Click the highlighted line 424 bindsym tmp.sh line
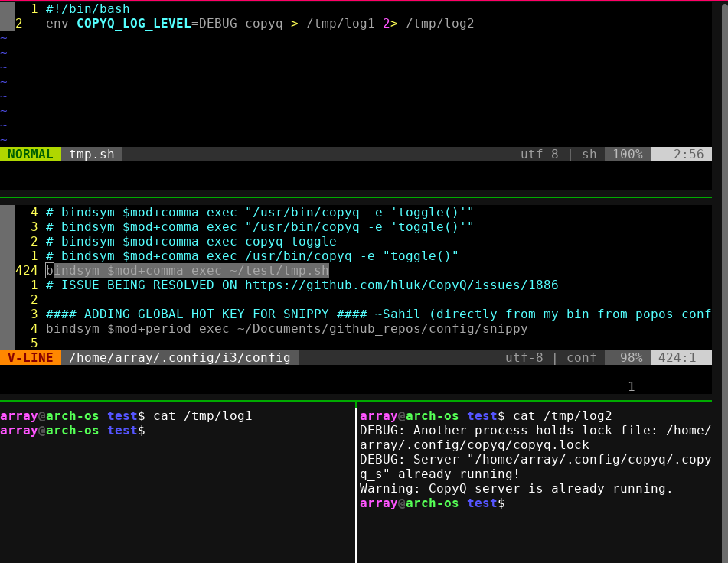Screen dimensions: 728x563 click(x=187, y=270)
